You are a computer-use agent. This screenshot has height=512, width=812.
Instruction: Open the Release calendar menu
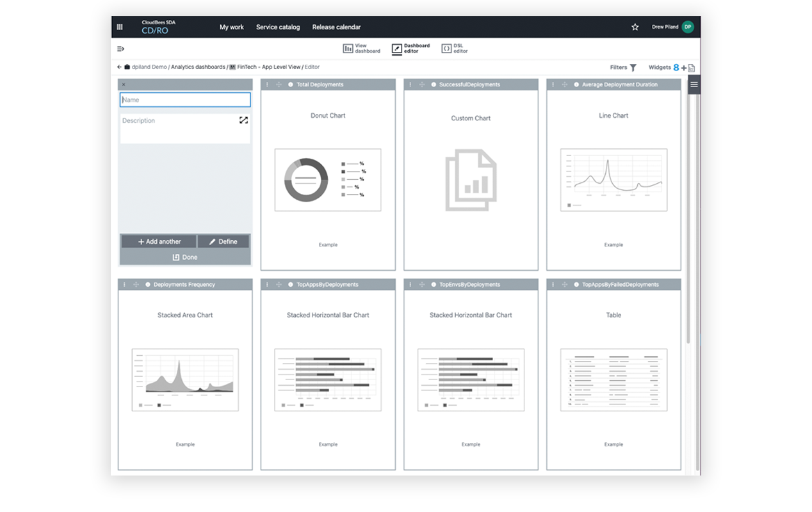tap(336, 27)
